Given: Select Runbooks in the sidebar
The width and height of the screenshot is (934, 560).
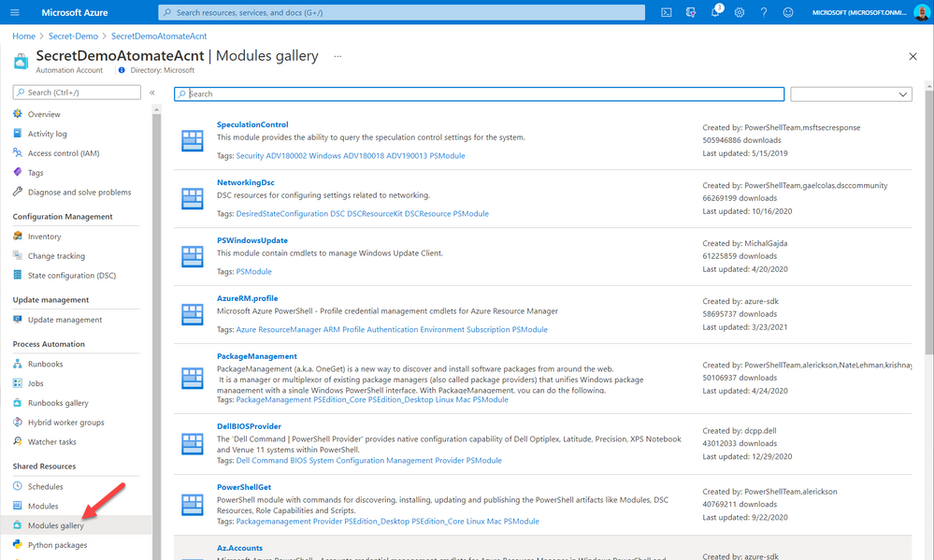Looking at the screenshot, I should (45, 364).
